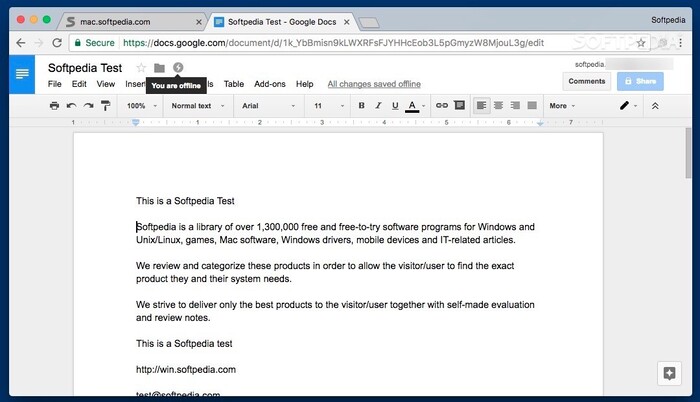Toggle italic formatting
Image resolution: width=700 pixels, height=402 pixels.
378,106
